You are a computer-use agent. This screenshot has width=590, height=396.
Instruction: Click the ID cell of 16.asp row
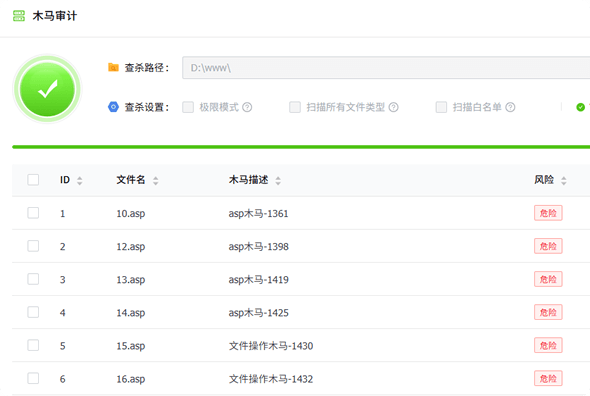62,379
